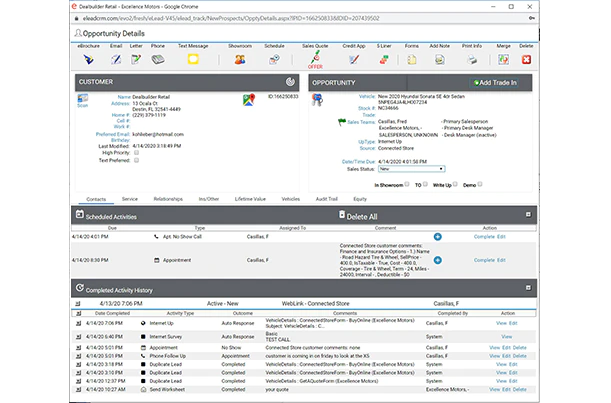Open the Showroom visit tool

pyautogui.click(x=240, y=59)
